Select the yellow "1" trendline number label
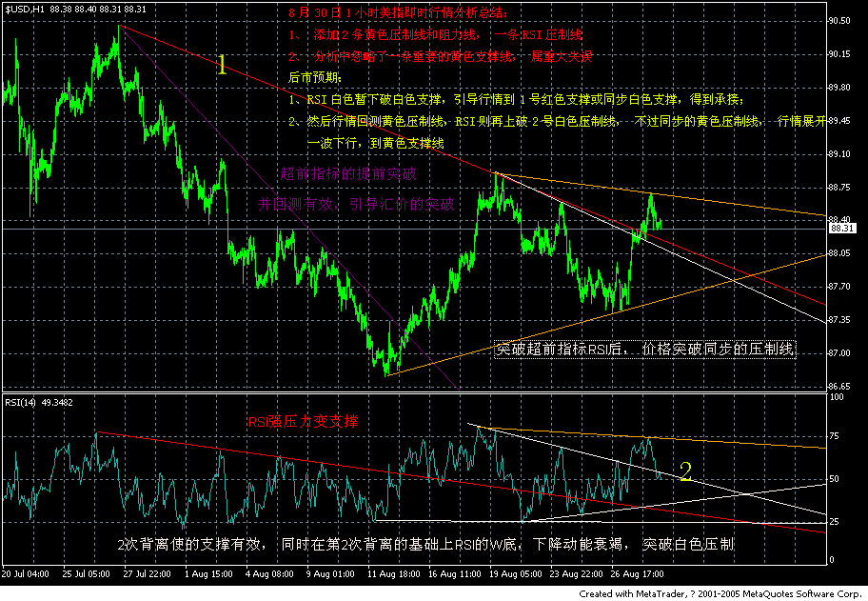 (x=222, y=65)
